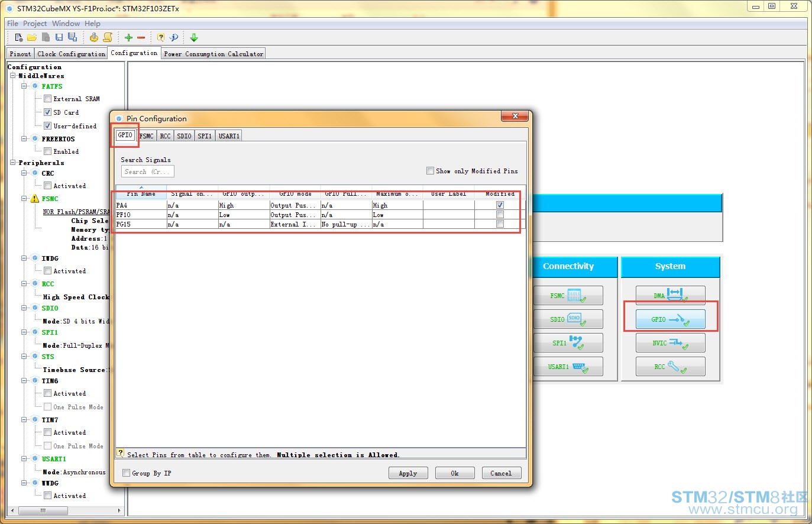
Task: Collapse the FATFS tree node
Action: (x=24, y=86)
